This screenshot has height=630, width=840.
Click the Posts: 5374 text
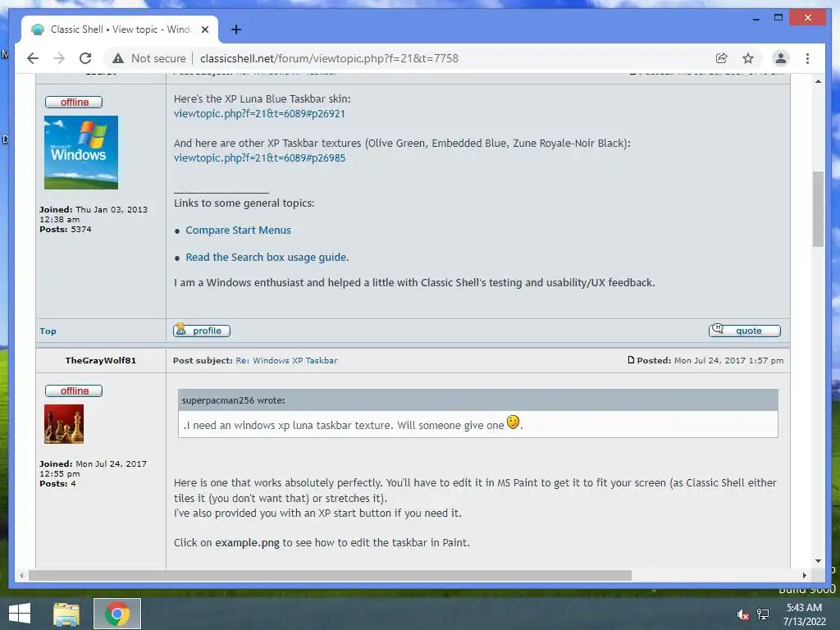coord(66,230)
